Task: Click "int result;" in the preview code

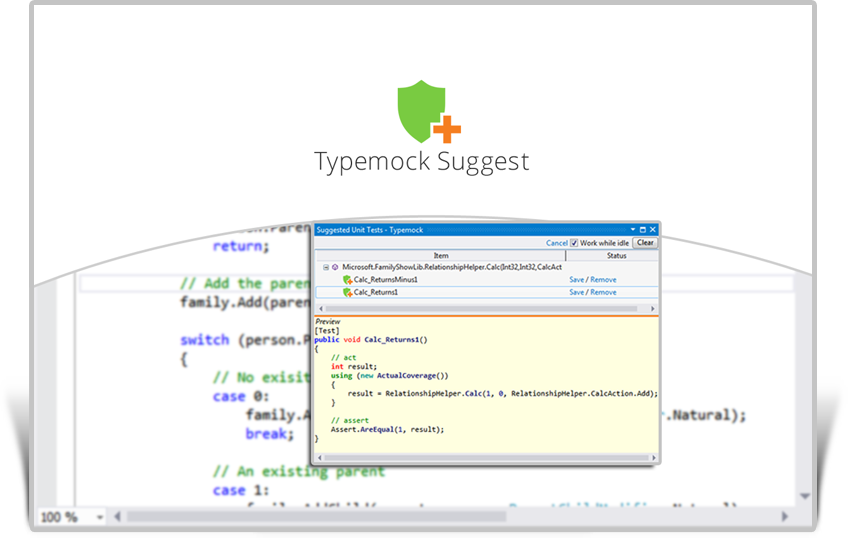Action: coord(354,366)
